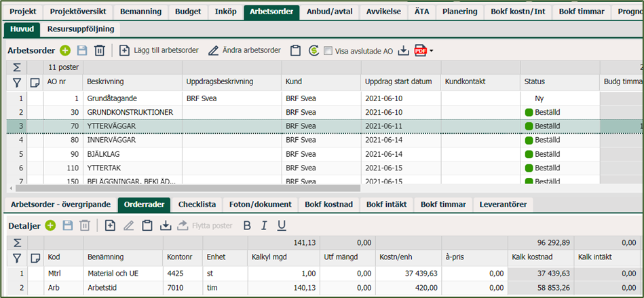Open the dropdown arrow next to PDF icon
Screen dimensions: 644x298
point(431,51)
